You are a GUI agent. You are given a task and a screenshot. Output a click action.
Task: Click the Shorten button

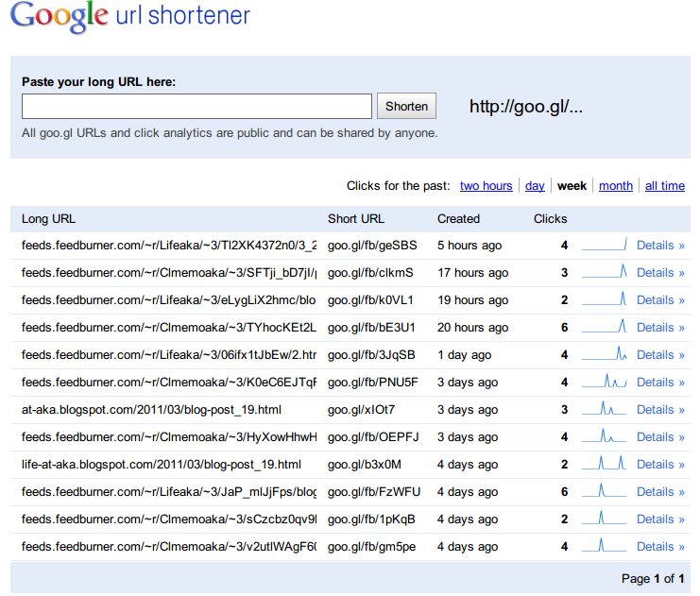tap(406, 106)
